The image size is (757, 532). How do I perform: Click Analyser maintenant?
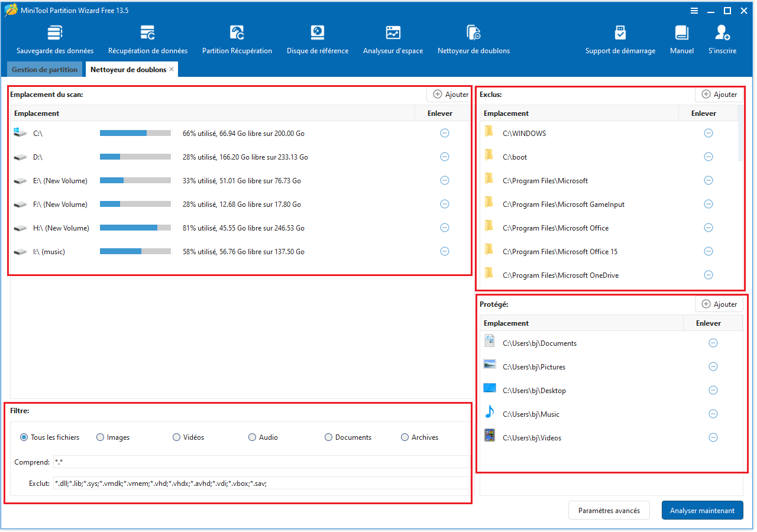coord(702,510)
